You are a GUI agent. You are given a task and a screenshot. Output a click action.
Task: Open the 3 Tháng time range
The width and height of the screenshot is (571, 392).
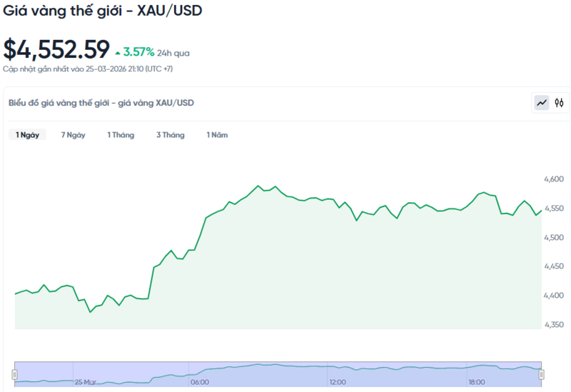click(170, 135)
